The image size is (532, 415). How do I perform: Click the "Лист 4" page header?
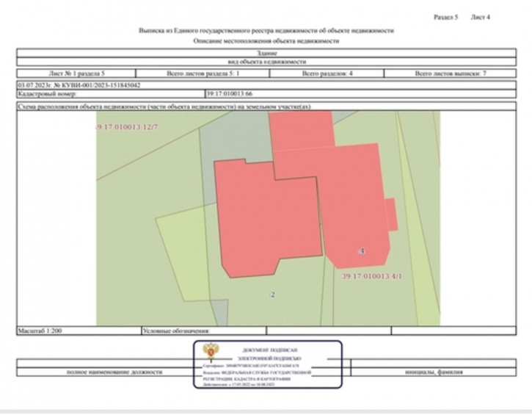[480, 16]
